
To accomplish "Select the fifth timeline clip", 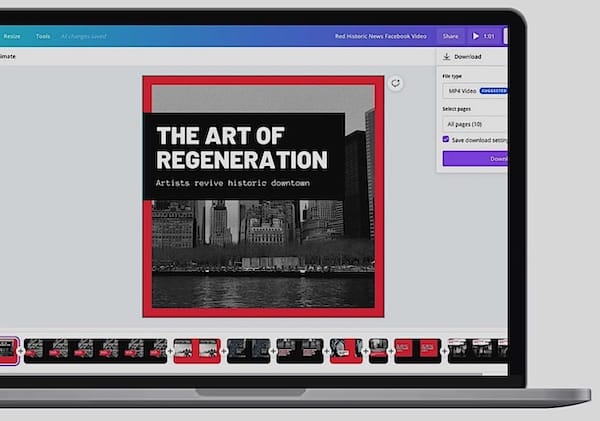I will click(x=300, y=351).
